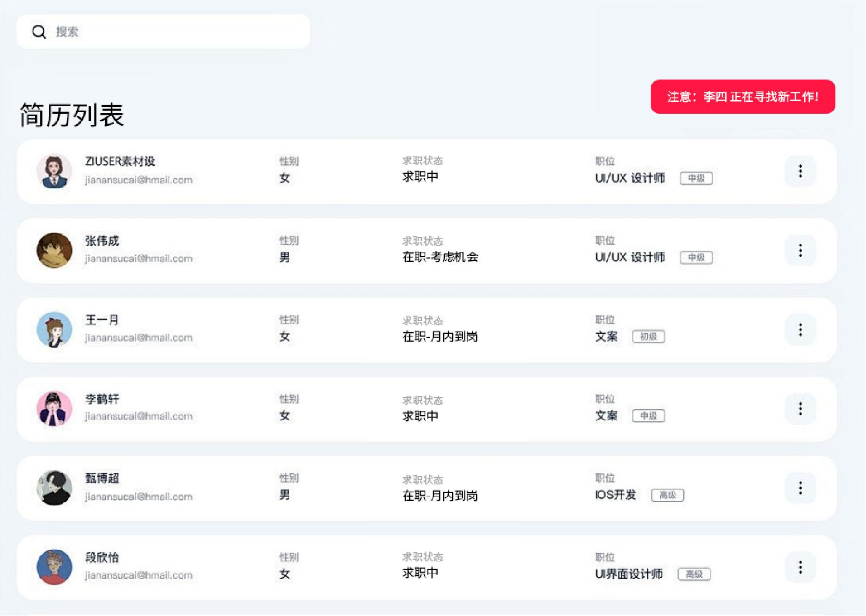Viewport: 866px width, 616px height.
Task: Open three-dot menu for 王一月
Action: pyautogui.click(x=800, y=330)
